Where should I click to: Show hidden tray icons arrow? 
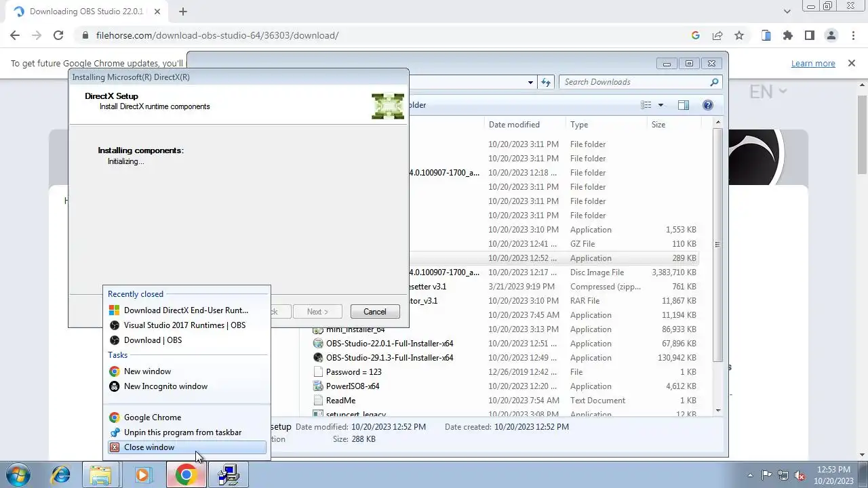pos(750,475)
